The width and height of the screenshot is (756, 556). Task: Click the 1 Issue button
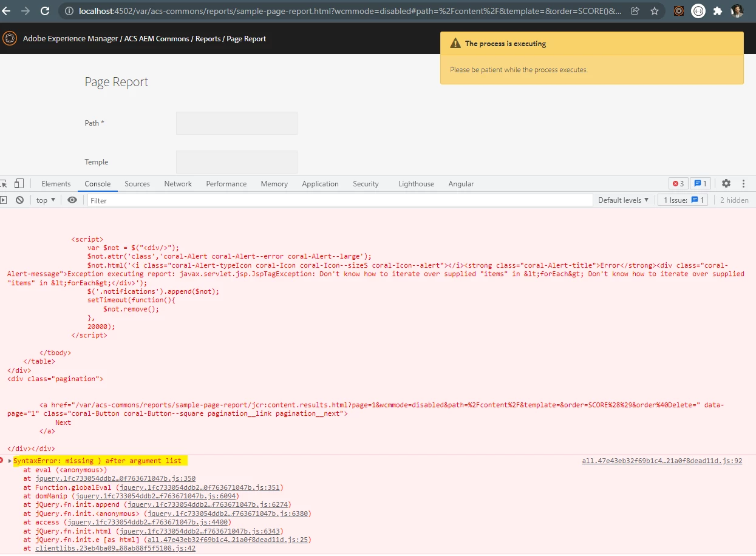pyautogui.click(x=683, y=200)
